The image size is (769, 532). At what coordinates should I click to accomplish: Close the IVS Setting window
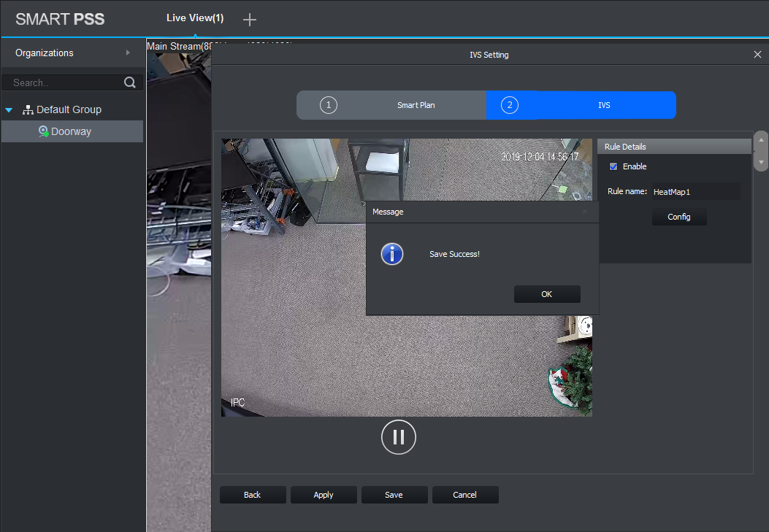[x=757, y=55]
